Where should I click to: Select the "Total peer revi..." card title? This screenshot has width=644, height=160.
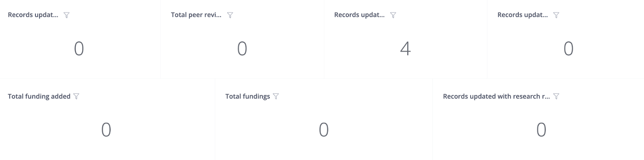coord(196,15)
